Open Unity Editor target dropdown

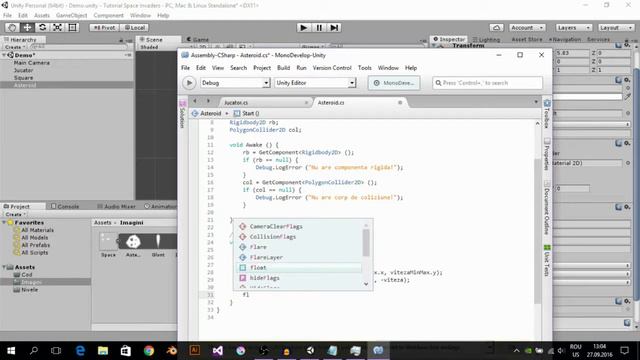[315, 83]
